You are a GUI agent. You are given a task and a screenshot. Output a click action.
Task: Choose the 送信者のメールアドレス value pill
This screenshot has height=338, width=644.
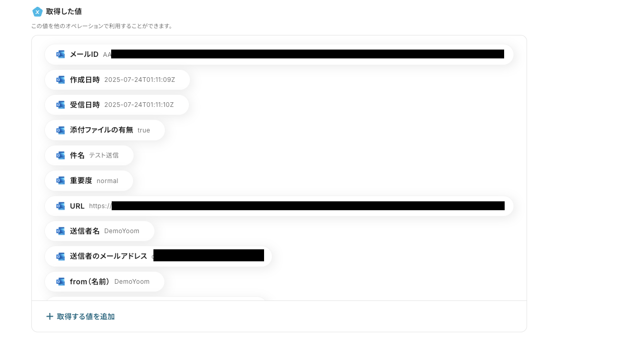[x=158, y=256]
